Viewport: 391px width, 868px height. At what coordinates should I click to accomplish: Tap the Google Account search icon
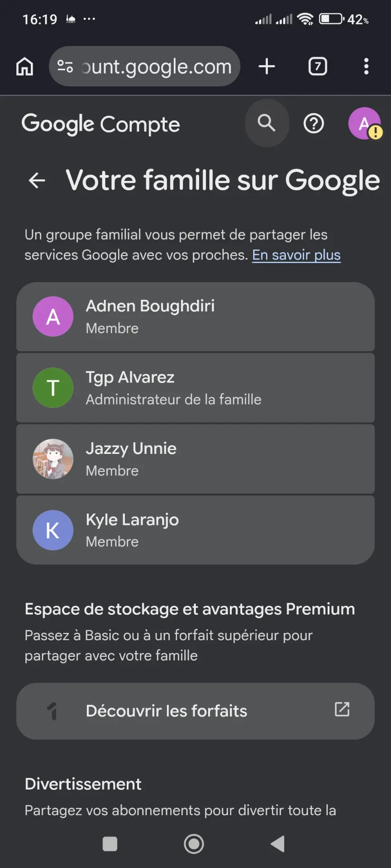click(267, 123)
